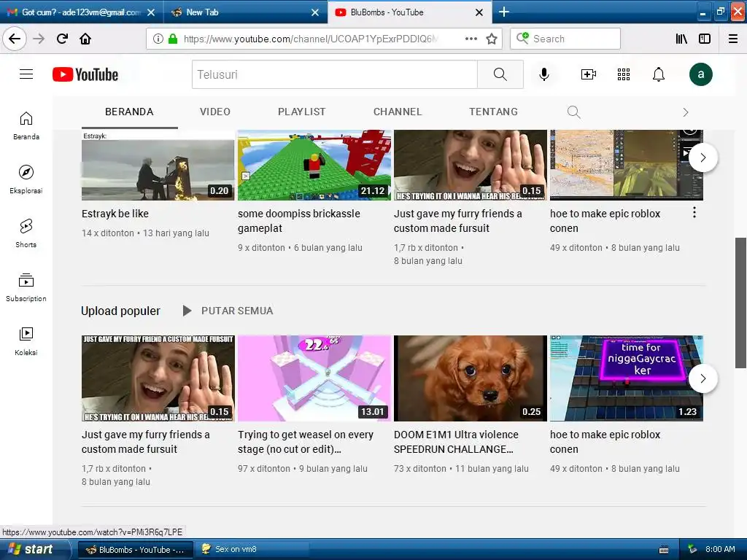Reload the current page
Image resolution: width=747 pixels, height=560 pixels.
[63, 39]
